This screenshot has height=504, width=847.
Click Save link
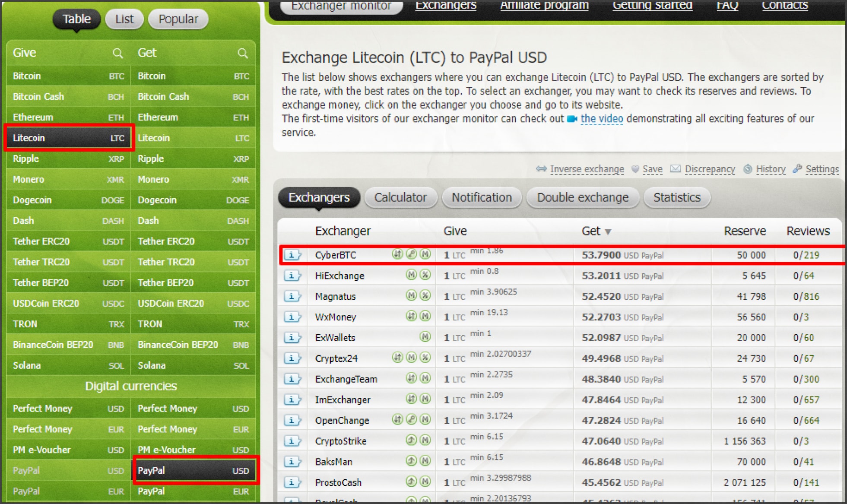[652, 169]
